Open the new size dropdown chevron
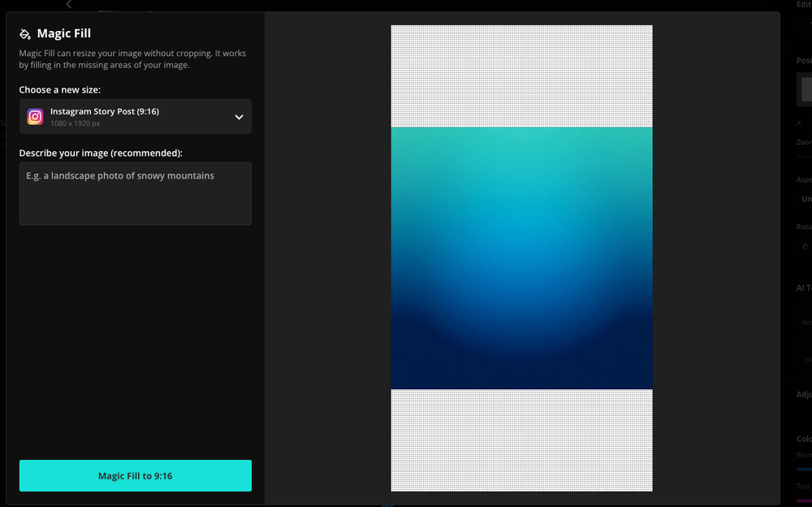 [239, 116]
